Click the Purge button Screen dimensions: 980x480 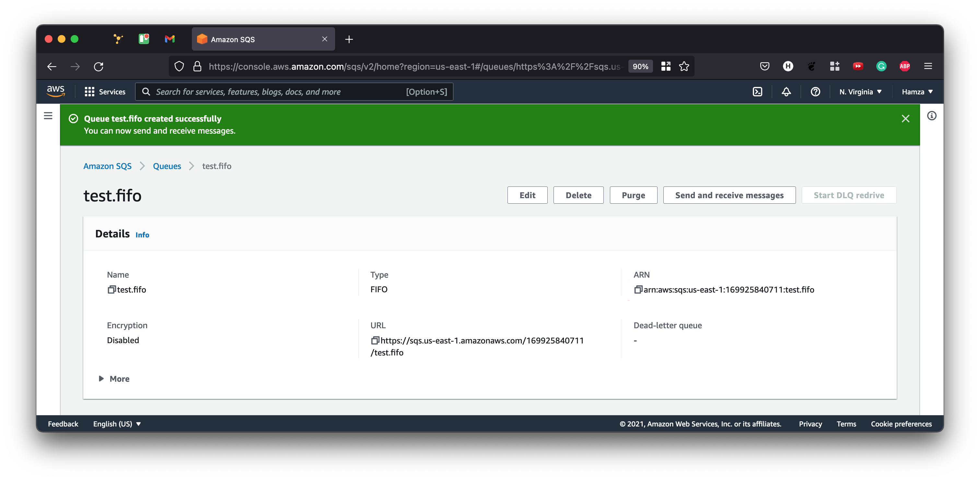[634, 195]
